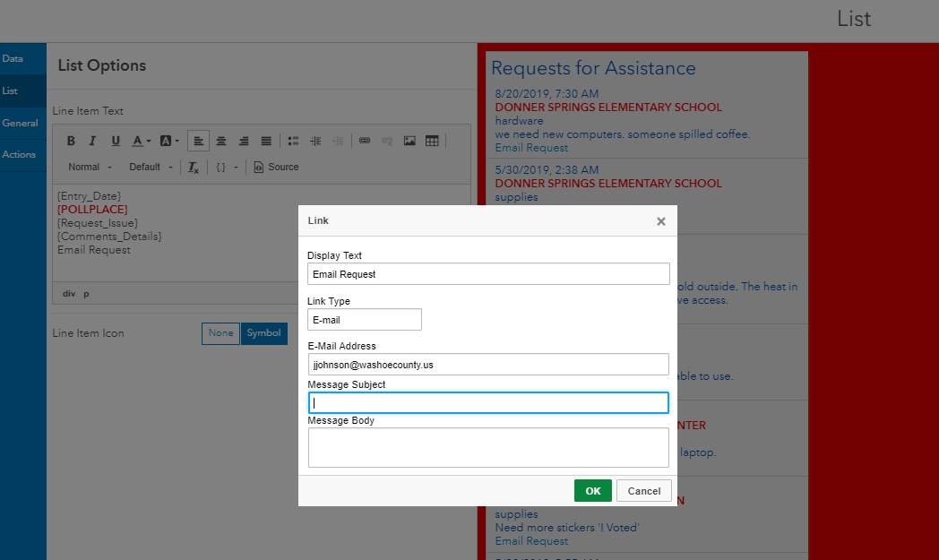Cancel the Link dialog
Screen dimensions: 939x560
[x=643, y=490]
